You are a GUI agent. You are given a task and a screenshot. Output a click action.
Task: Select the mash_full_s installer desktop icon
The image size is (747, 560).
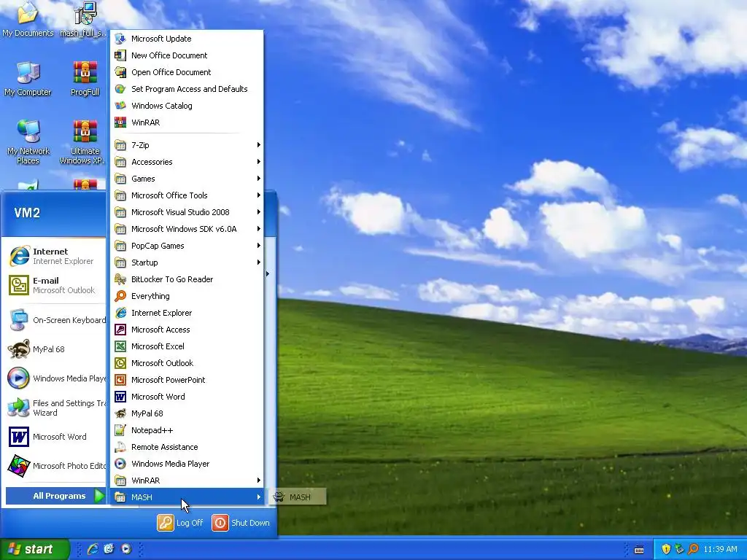point(84,19)
